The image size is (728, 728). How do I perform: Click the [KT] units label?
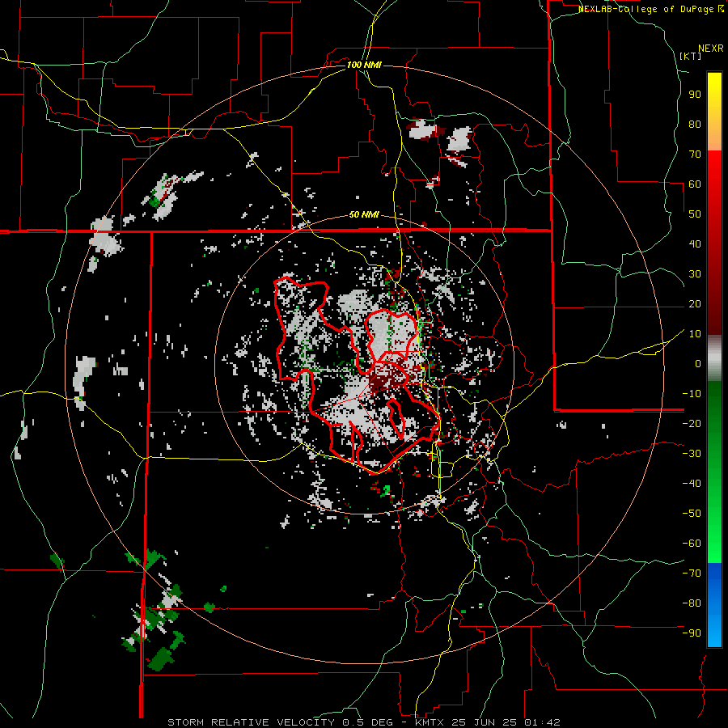691,56
